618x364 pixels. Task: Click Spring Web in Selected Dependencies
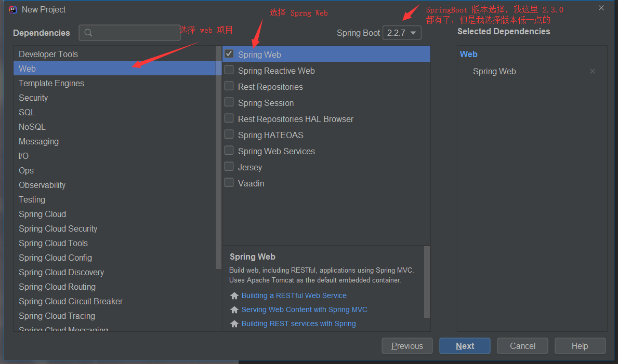coord(494,72)
